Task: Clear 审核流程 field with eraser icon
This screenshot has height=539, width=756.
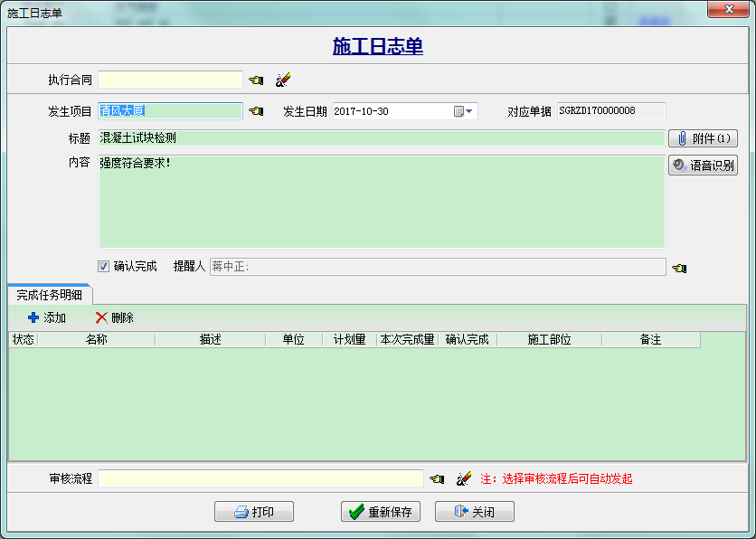Action: click(x=464, y=478)
